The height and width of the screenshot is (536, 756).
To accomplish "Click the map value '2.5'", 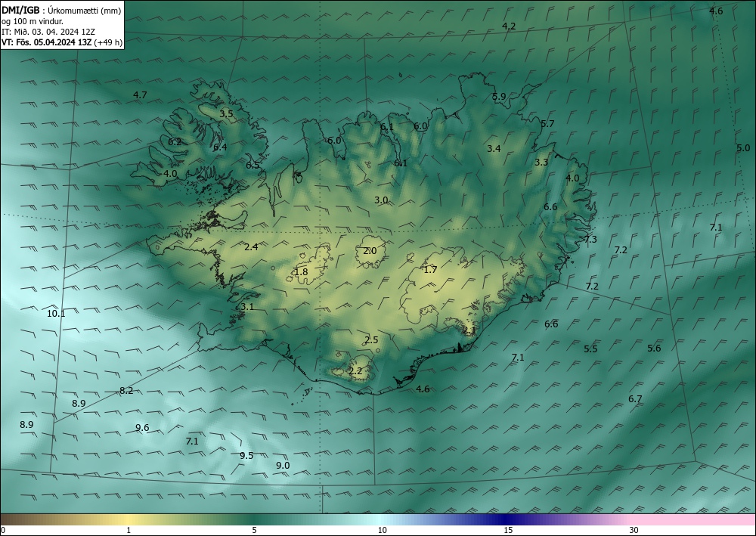I will pyautogui.click(x=371, y=340).
